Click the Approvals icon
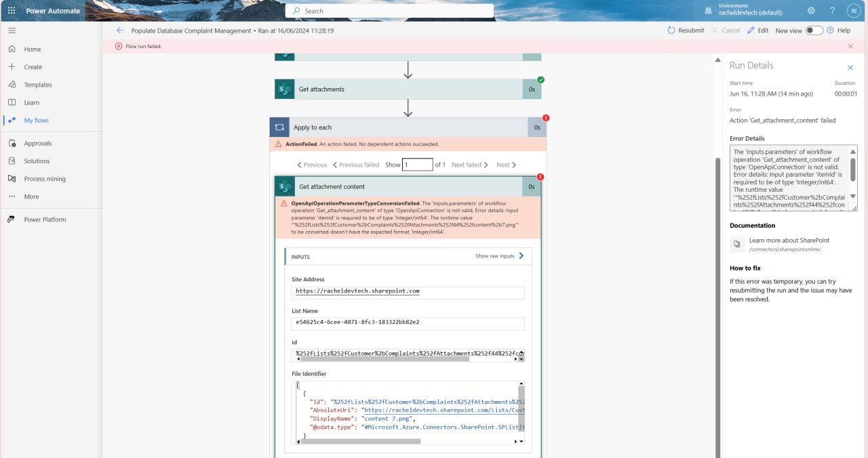 [x=12, y=143]
